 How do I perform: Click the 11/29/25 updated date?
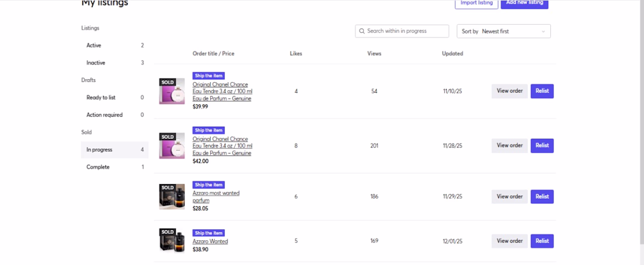point(452,196)
